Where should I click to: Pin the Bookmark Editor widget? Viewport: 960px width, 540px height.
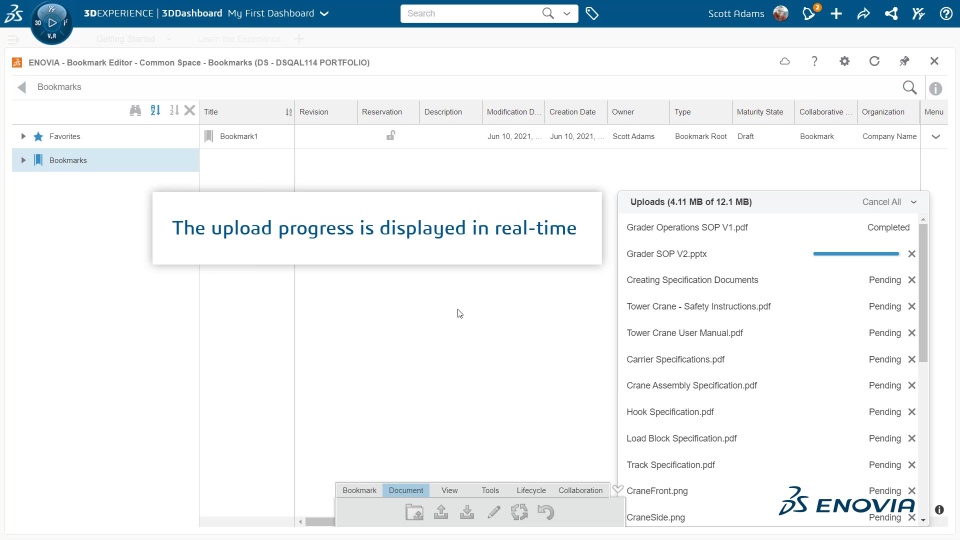[904, 61]
